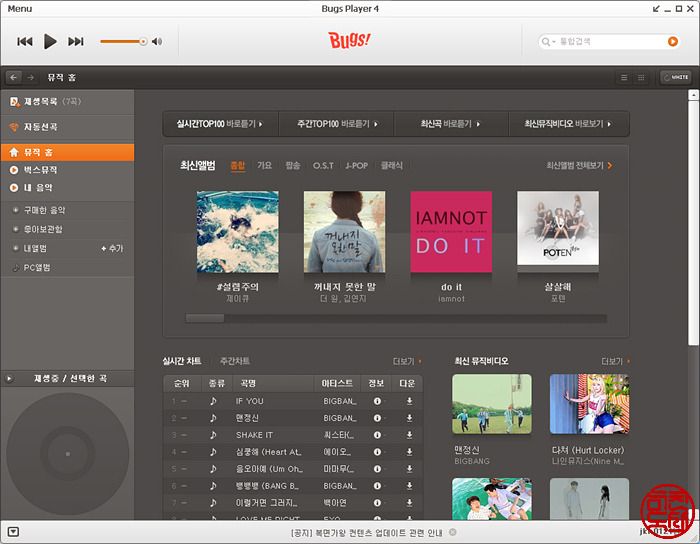
Task: Open 다쳐 (Hurt Locker) video thumbnail
Action: [589, 404]
